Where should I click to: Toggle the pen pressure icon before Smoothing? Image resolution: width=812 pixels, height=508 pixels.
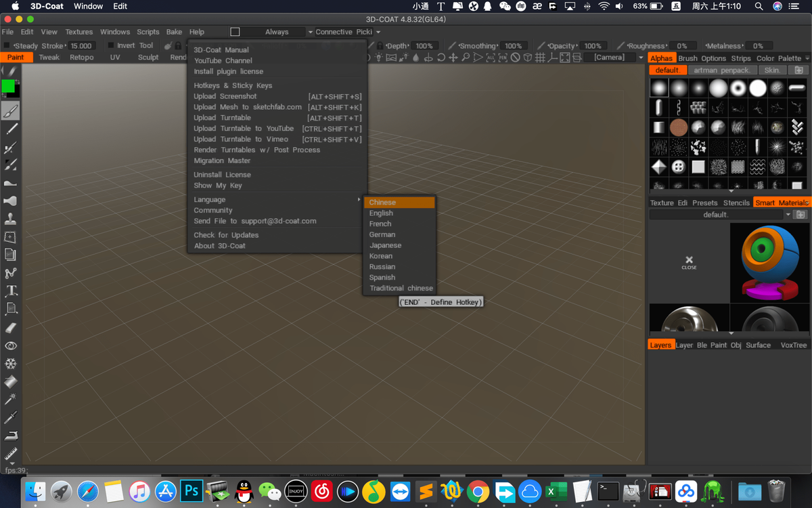(x=452, y=46)
